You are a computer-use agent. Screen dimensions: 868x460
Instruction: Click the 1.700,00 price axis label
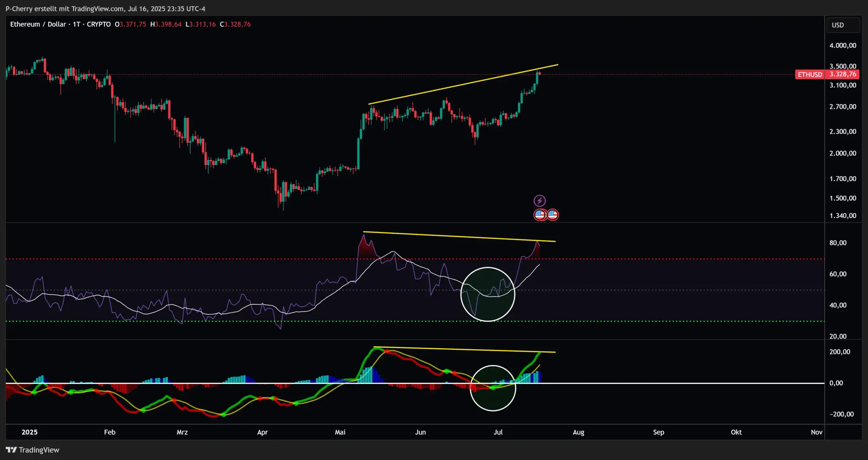[843, 179]
